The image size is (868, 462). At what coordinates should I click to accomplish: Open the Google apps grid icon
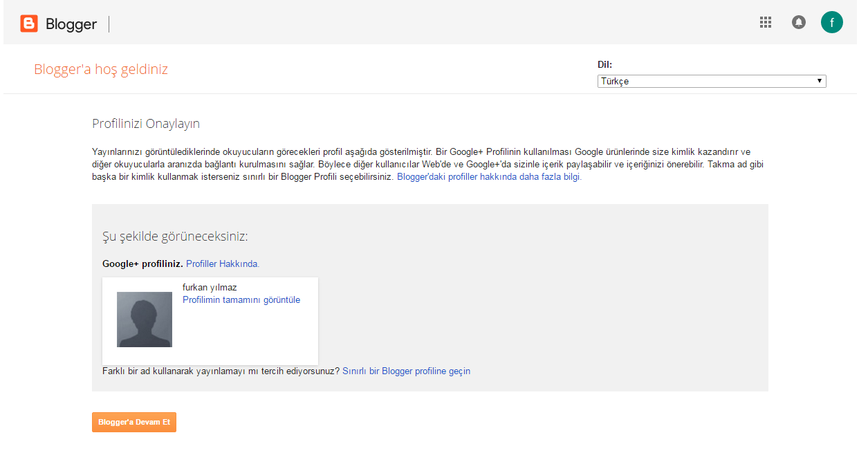tap(765, 22)
